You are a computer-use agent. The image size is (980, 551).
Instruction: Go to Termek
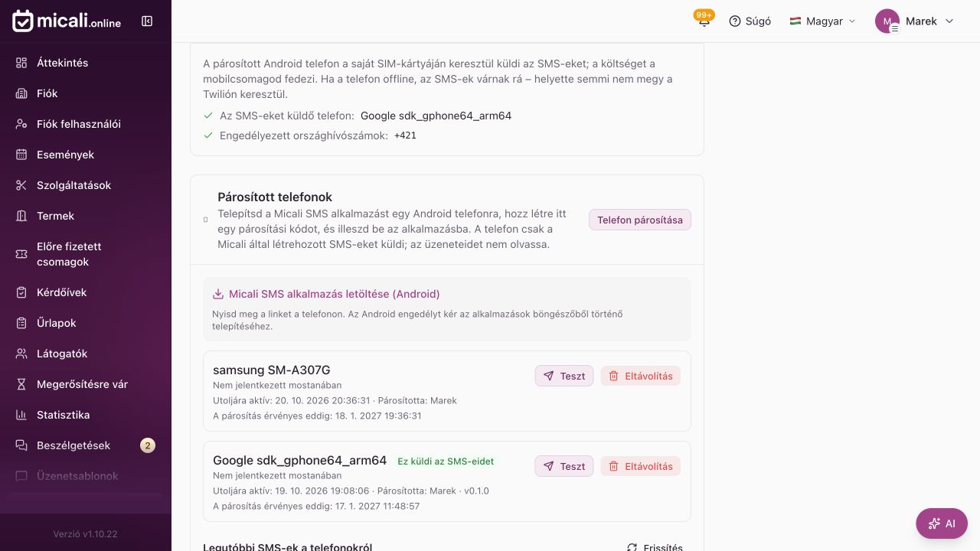click(86, 216)
